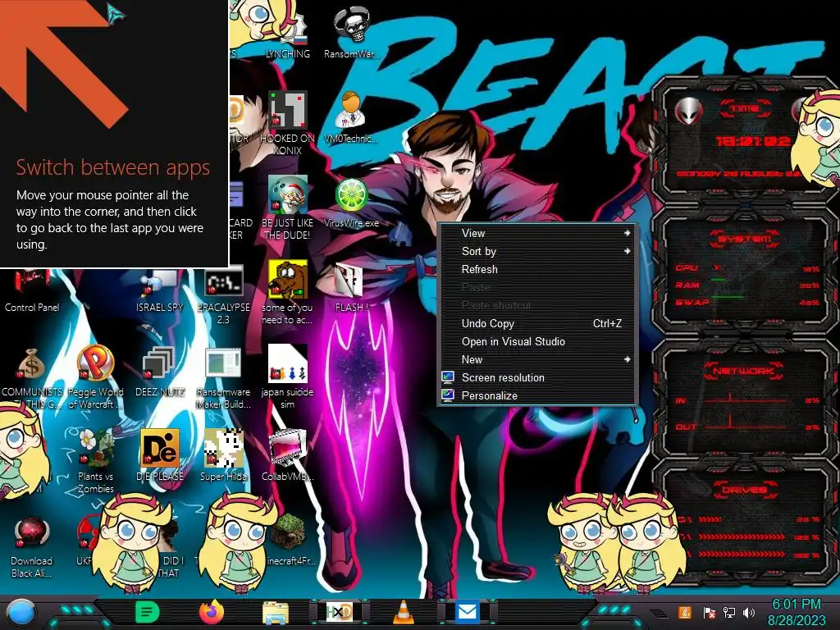840x630 pixels.
Task: Open HOOKED ON XONIX game icon
Action: (288, 123)
